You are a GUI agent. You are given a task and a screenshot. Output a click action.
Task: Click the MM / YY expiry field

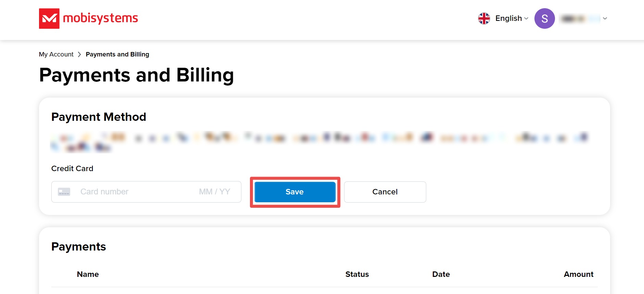tap(215, 192)
